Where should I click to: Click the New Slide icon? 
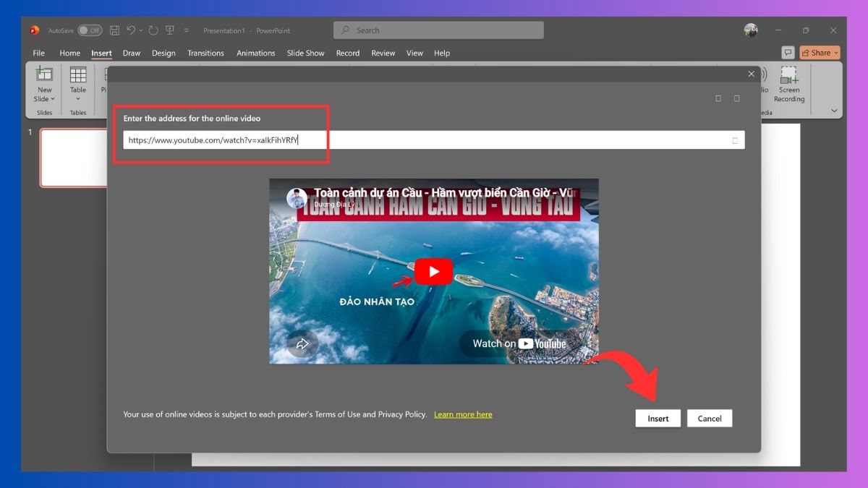click(x=45, y=75)
